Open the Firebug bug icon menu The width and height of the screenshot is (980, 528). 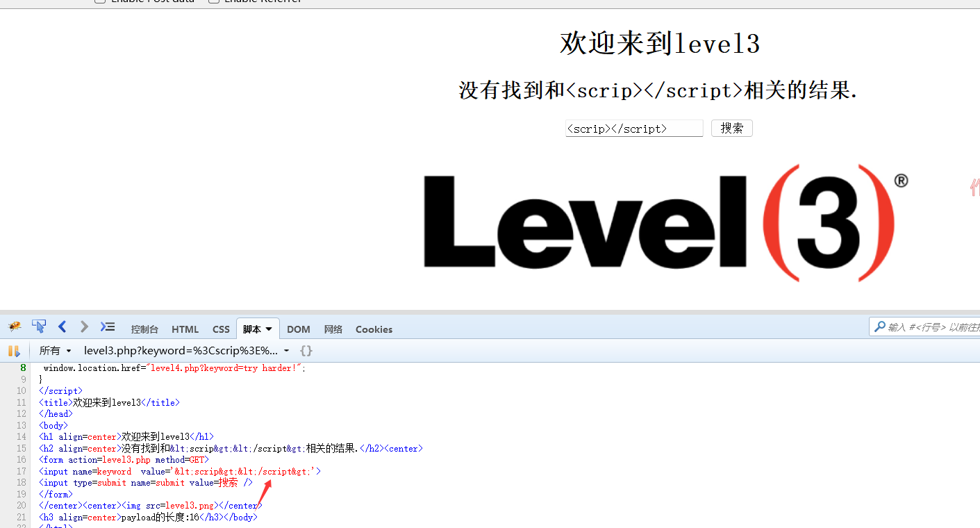(x=15, y=327)
